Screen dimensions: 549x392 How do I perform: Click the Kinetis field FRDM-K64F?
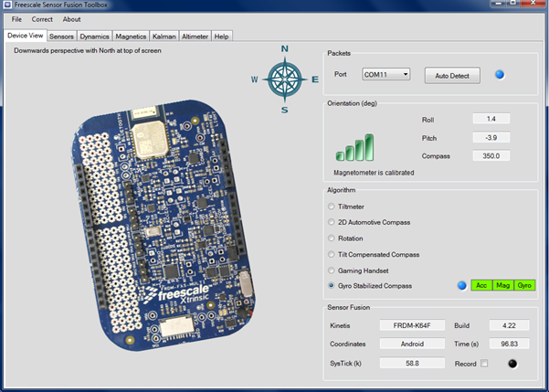point(412,325)
